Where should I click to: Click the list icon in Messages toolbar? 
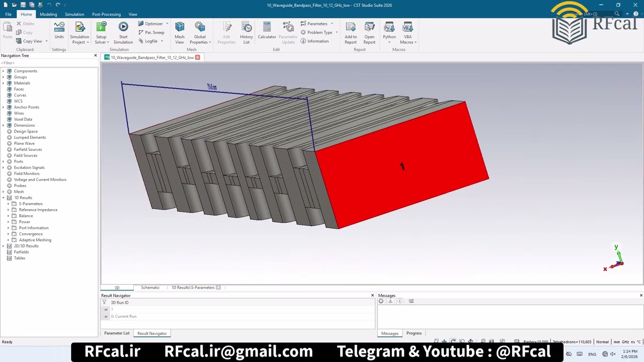(411, 301)
